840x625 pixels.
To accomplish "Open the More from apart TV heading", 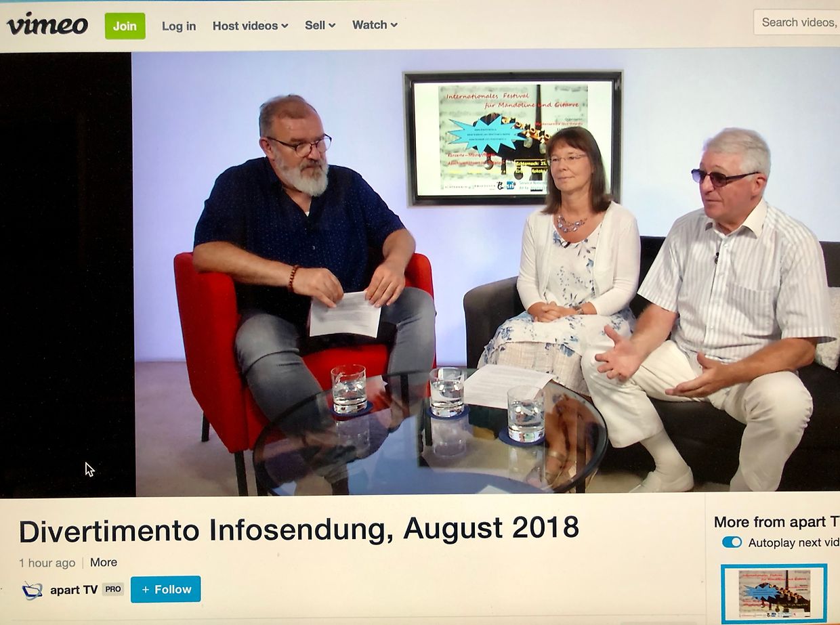I will click(776, 521).
